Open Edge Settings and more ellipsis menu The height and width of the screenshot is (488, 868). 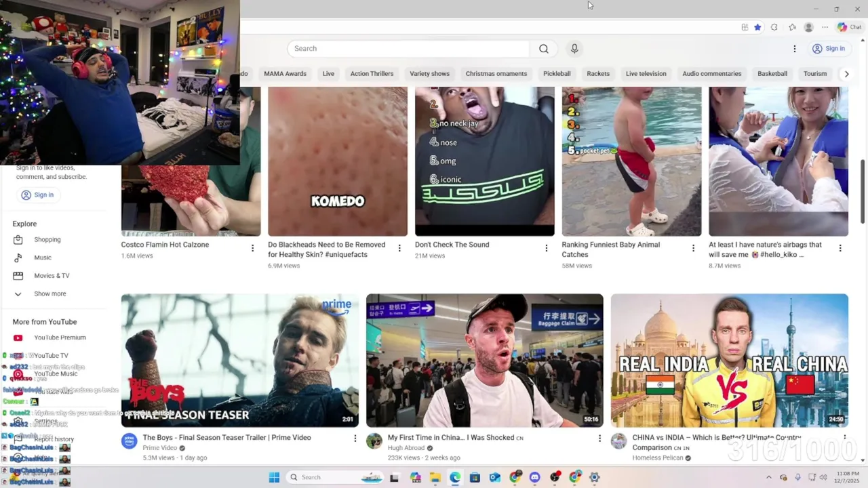pos(825,27)
